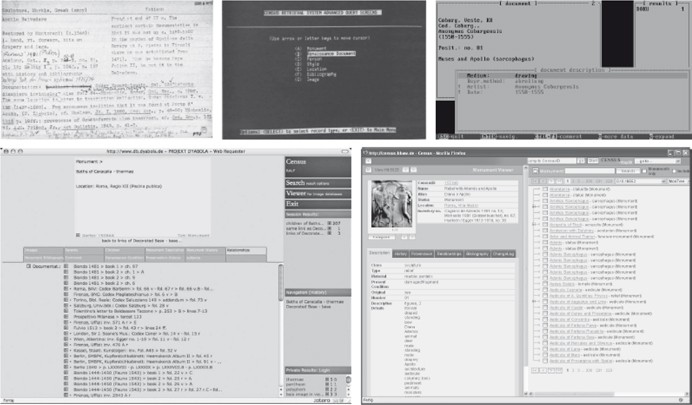Screen dimensions: 692x405
Task: Switch to the Provenance tab in Census
Action: [421, 254]
